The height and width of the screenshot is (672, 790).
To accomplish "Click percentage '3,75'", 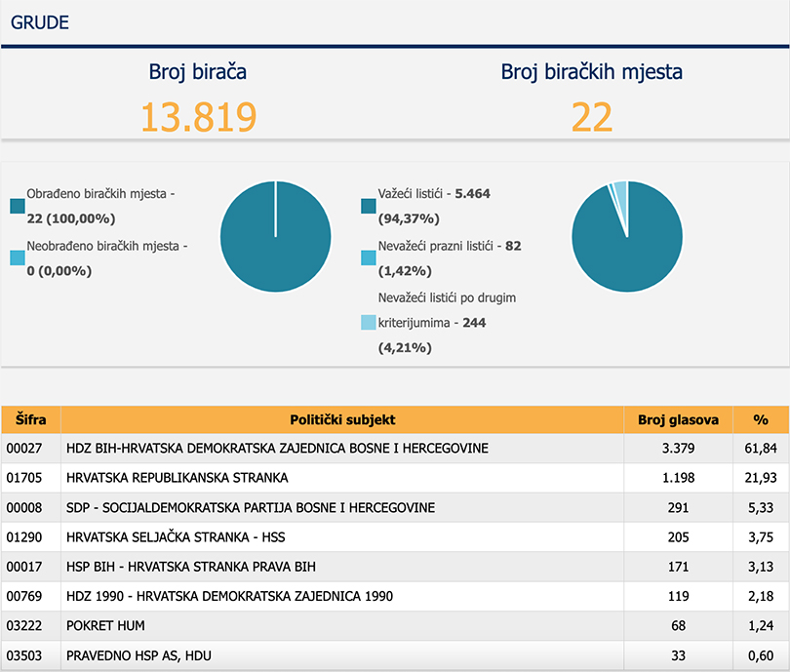I will click(x=761, y=537).
